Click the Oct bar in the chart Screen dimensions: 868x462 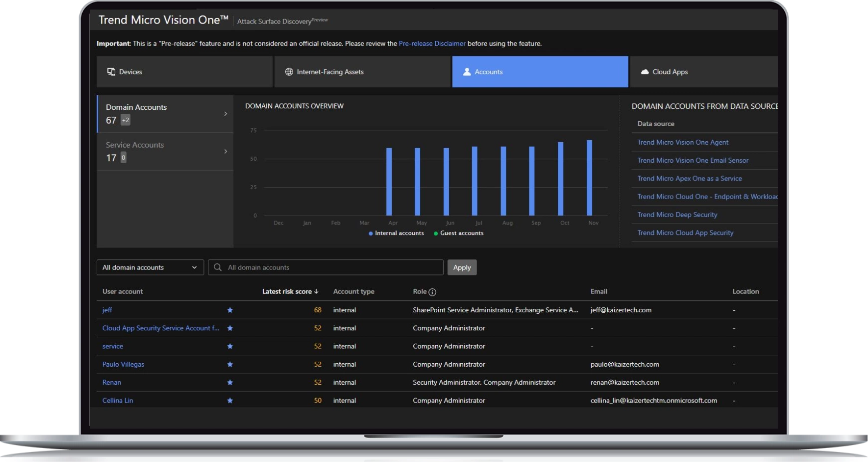[561, 179]
